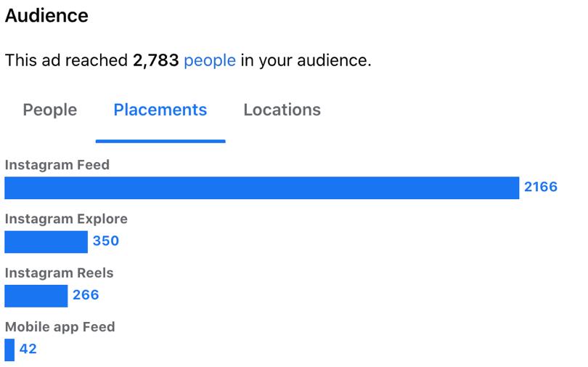Click the blue underline beneath Placements tab

click(x=160, y=140)
